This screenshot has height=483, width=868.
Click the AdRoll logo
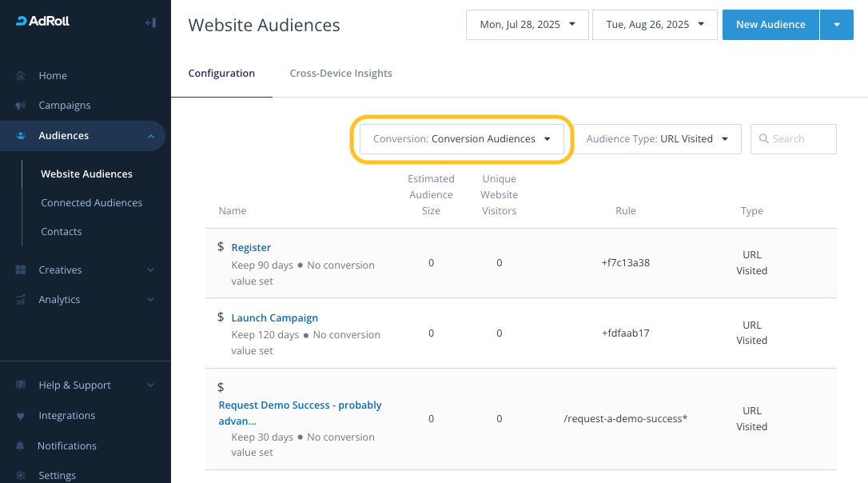point(42,22)
